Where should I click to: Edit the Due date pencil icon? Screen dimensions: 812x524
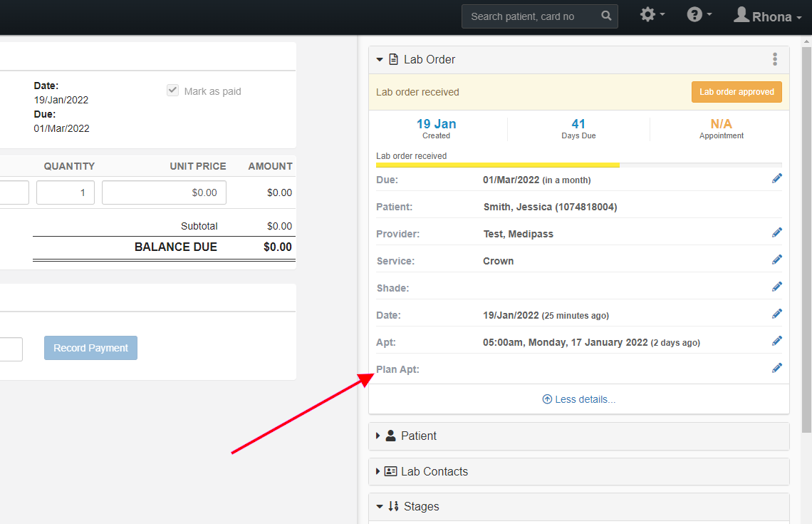777,178
